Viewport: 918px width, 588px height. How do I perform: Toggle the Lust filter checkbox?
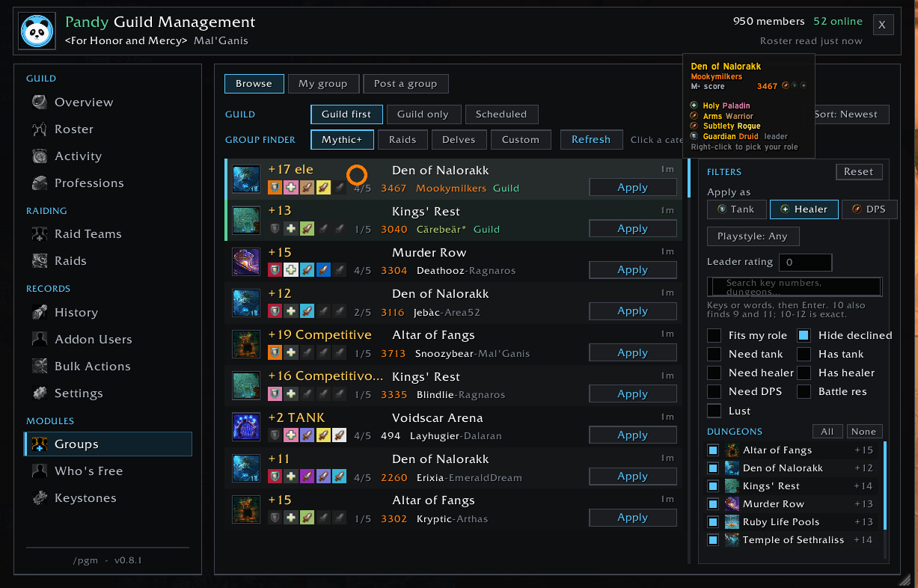[x=714, y=411]
